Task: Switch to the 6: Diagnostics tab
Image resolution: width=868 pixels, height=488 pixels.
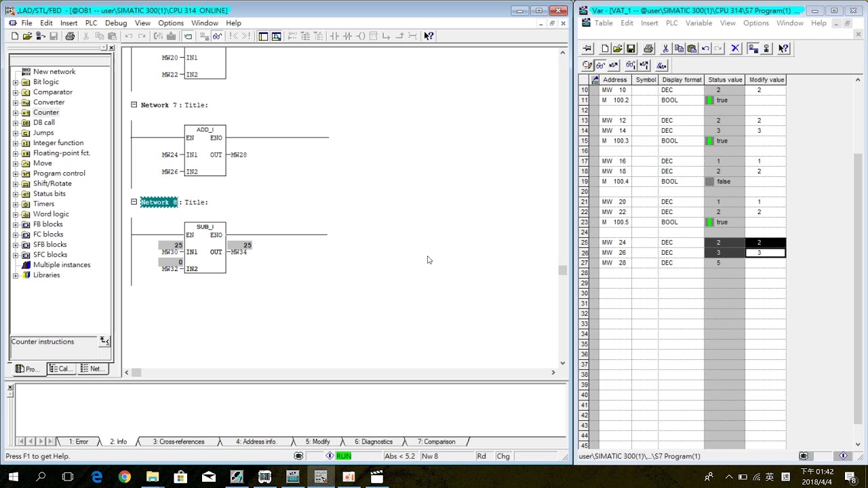Action: (x=373, y=442)
